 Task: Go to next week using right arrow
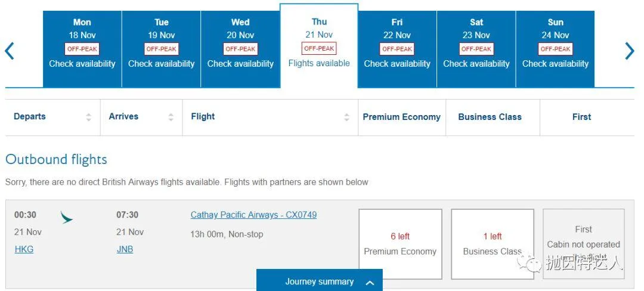(630, 51)
